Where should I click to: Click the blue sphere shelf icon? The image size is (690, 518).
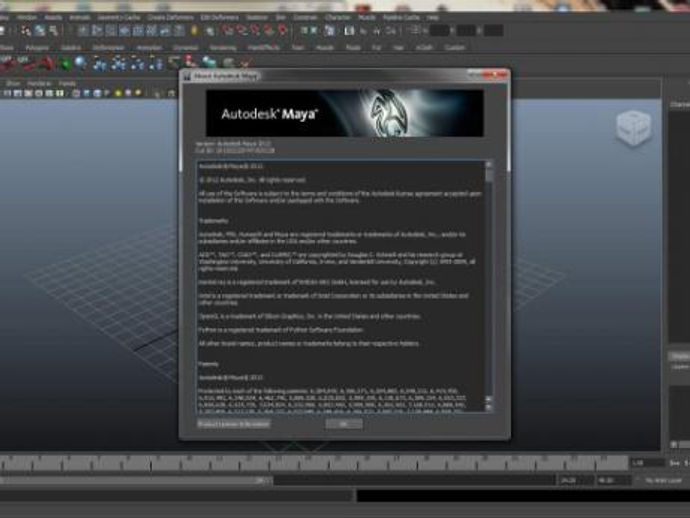[x=80, y=62]
